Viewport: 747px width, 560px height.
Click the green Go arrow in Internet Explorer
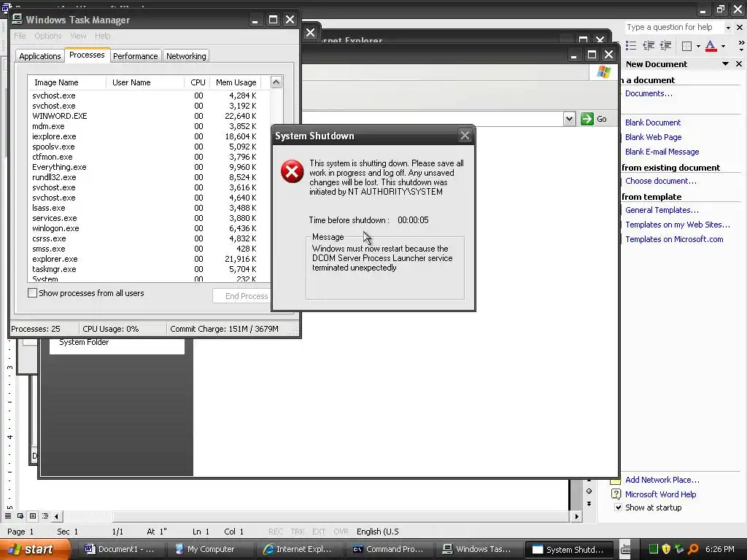(x=587, y=119)
